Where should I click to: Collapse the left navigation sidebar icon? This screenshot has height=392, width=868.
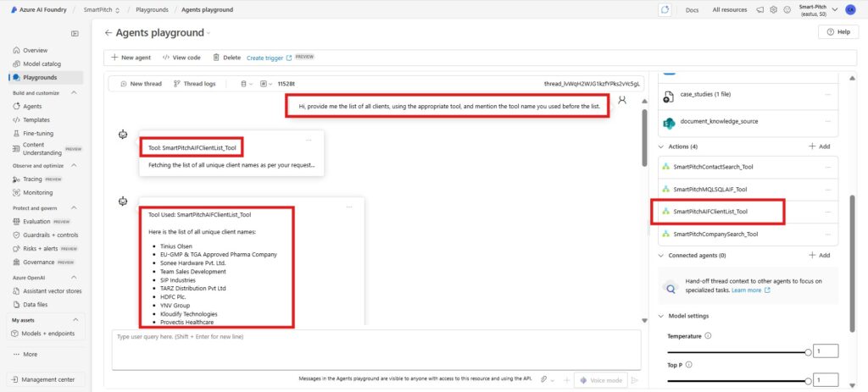tap(75, 33)
